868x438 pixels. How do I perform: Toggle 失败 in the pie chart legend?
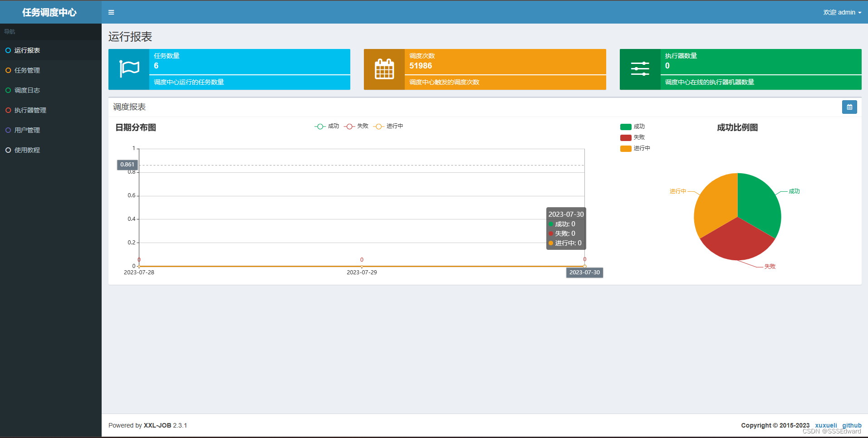[x=633, y=137]
